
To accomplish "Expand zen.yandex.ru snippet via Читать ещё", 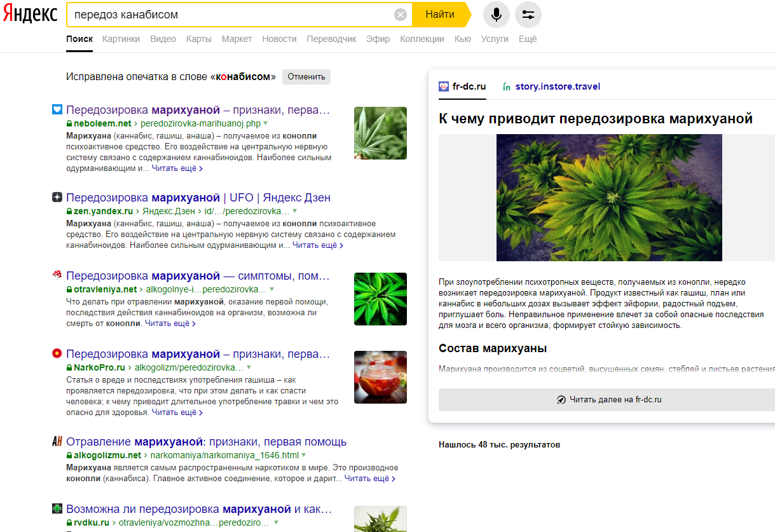I will (318, 245).
